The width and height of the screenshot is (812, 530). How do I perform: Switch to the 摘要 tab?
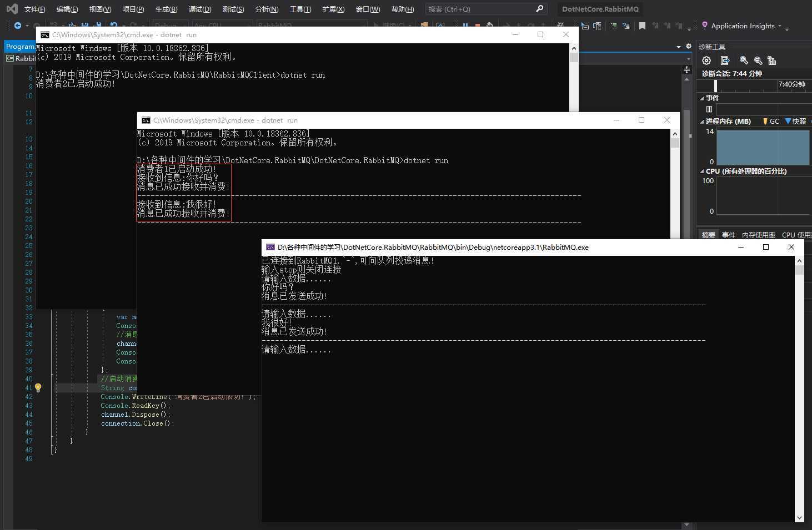pos(709,235)
